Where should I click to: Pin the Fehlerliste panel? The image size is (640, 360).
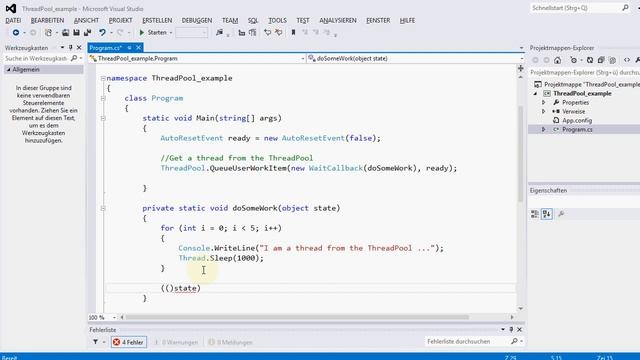511,329
